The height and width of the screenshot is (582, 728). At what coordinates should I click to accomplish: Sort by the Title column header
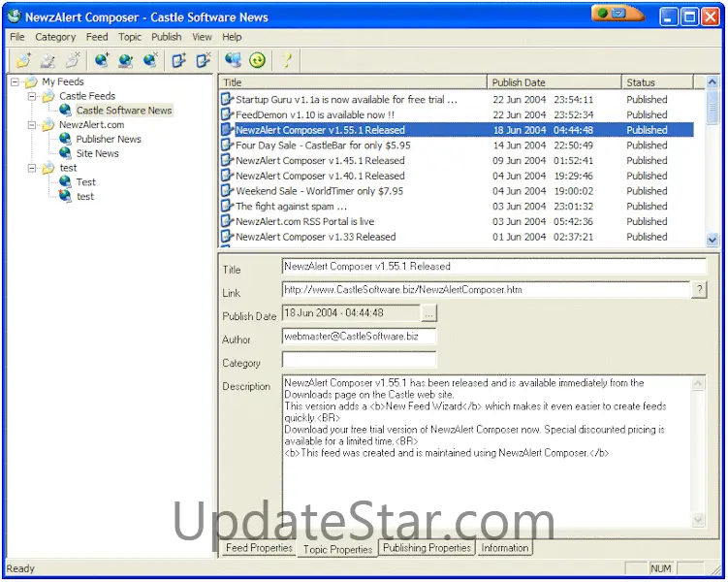pyautogui.click(x=353, y=82)
